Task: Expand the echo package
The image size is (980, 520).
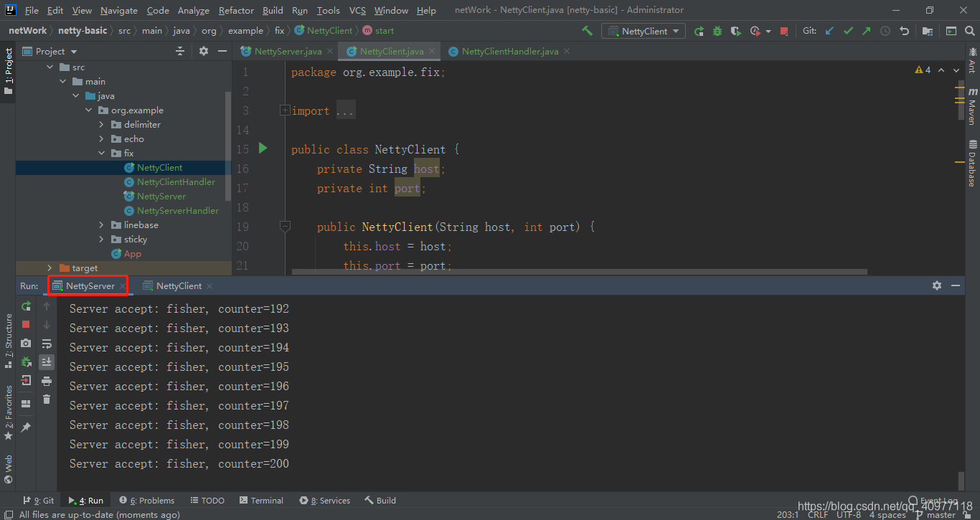Action: pyautogui.click(x=102, y=139)
